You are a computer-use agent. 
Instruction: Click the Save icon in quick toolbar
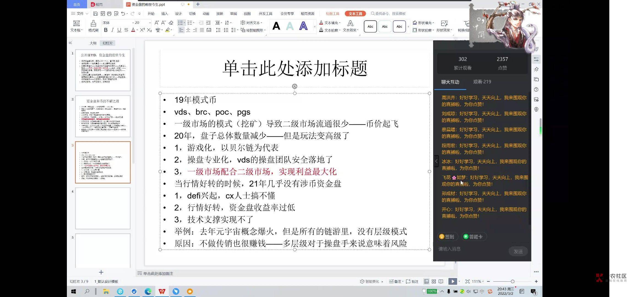pos(95,13)
